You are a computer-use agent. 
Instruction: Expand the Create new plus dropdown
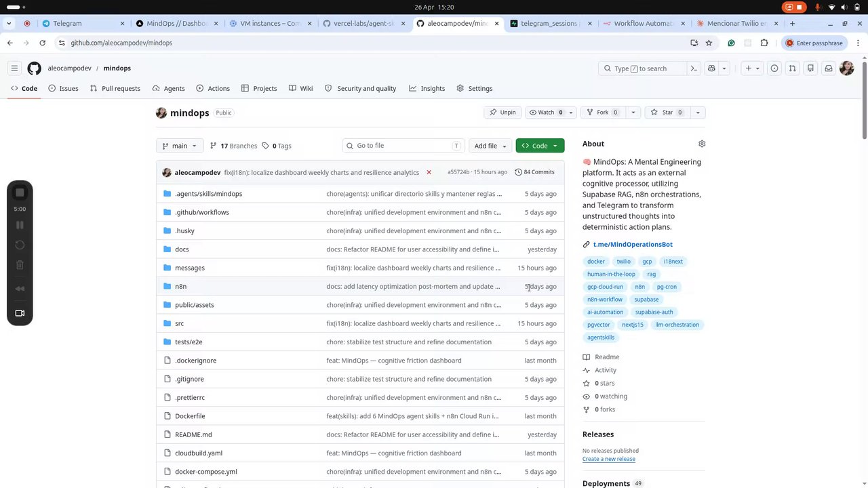point(752,68)
